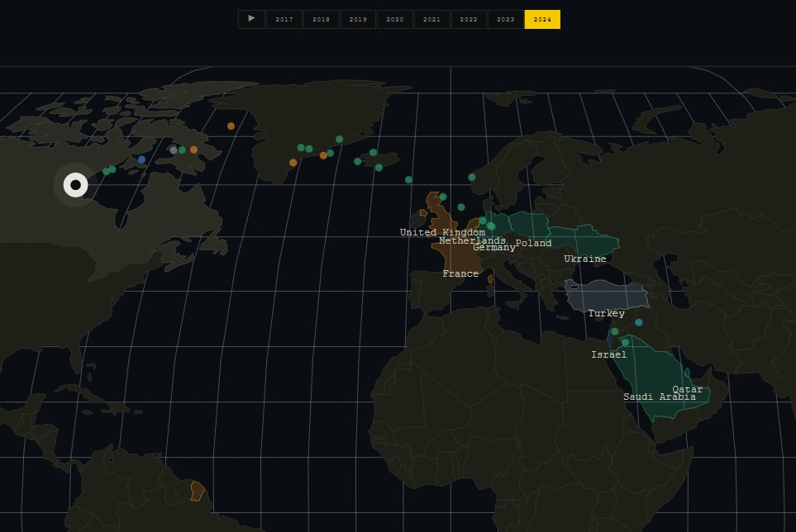
Task: Click the green marker over Scandinavia
Action: coord(473,177)
